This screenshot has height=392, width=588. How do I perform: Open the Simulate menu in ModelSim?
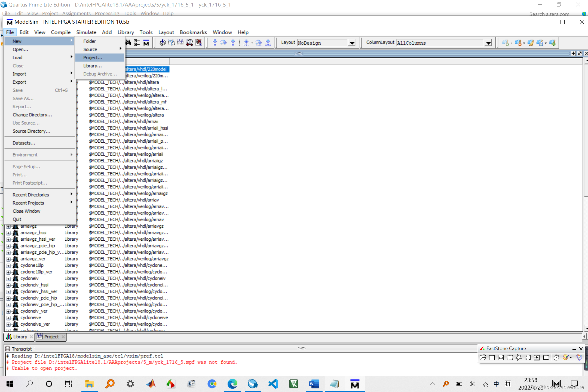[x=86, y=32]
